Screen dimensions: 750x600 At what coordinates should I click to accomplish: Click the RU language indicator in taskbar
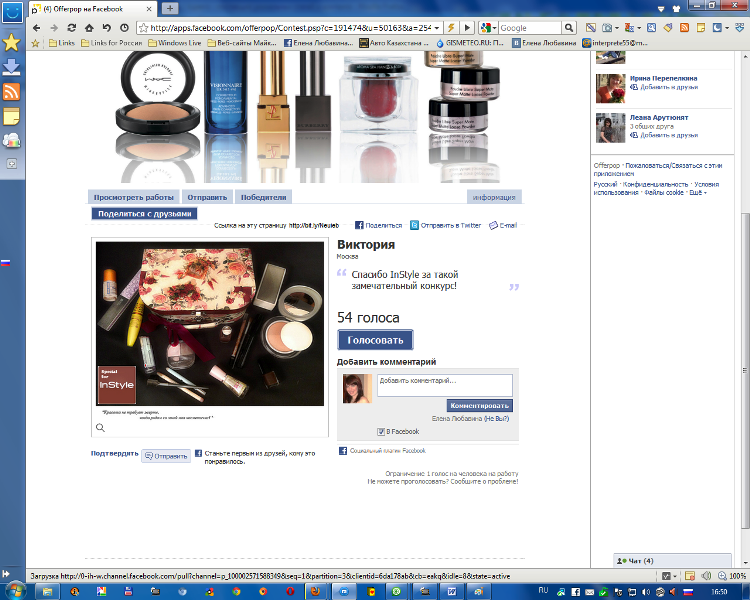pos(543,590)
